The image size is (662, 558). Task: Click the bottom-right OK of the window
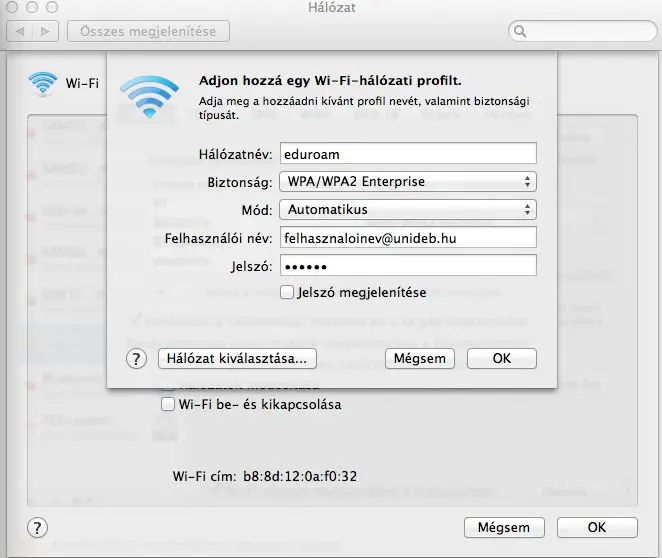596,527
